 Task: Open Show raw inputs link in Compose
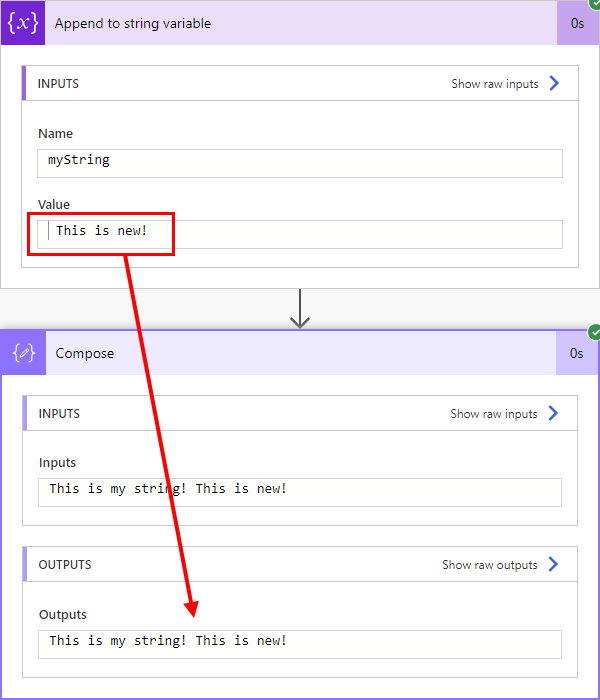click(494, 414)
